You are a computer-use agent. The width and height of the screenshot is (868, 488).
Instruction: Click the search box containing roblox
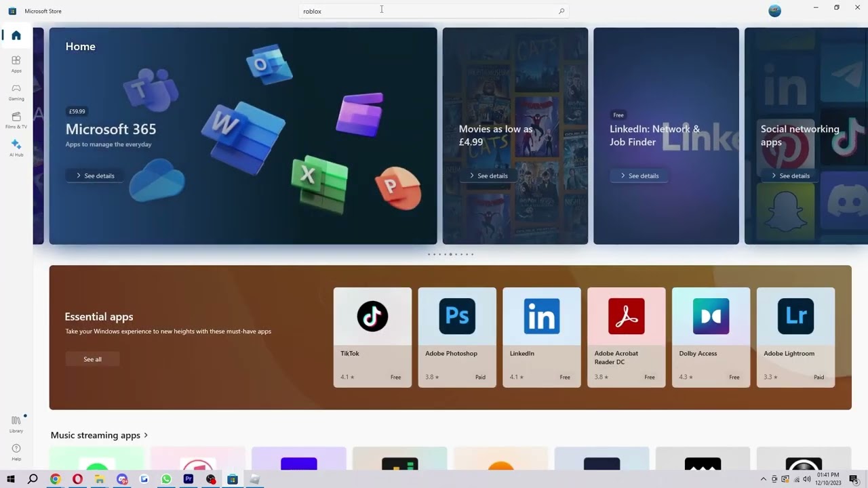[434, 11]
